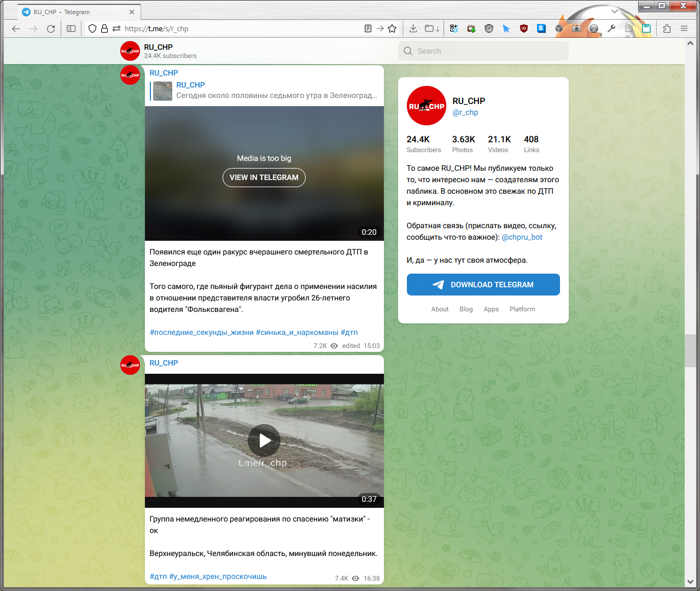Open the Blog footer link
Image resolution: width=700 pixels, height=591 pixels.
[466, 309]
